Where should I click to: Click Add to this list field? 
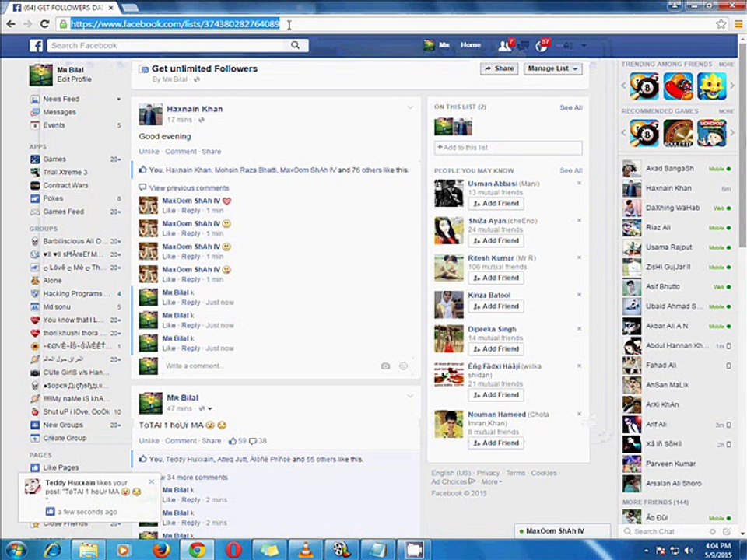(x=508, y=148)
